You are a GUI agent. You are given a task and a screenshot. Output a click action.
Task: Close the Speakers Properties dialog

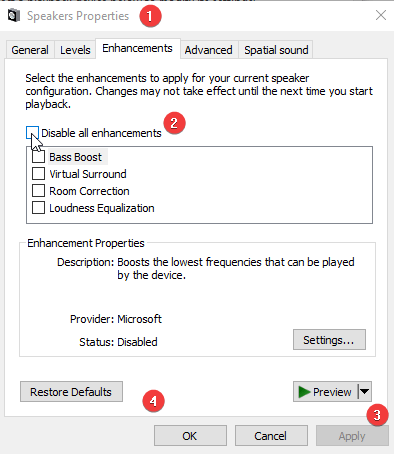point(381,15)
